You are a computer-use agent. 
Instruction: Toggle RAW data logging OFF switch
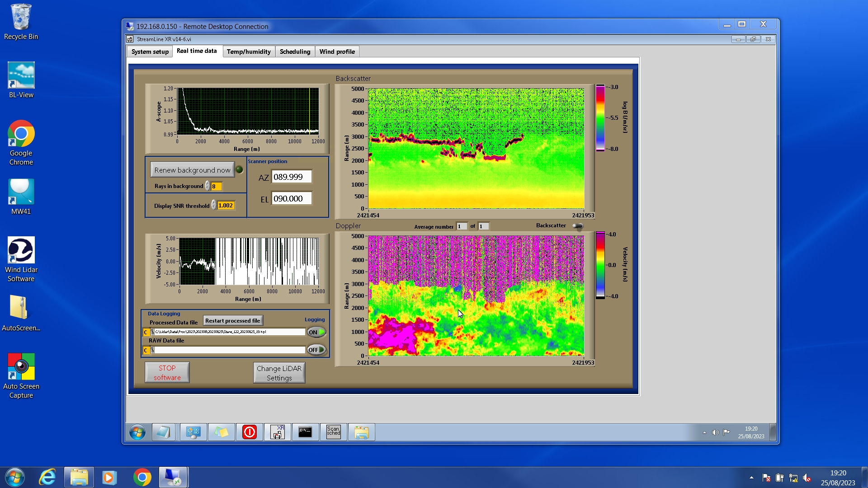pos(316,350)
